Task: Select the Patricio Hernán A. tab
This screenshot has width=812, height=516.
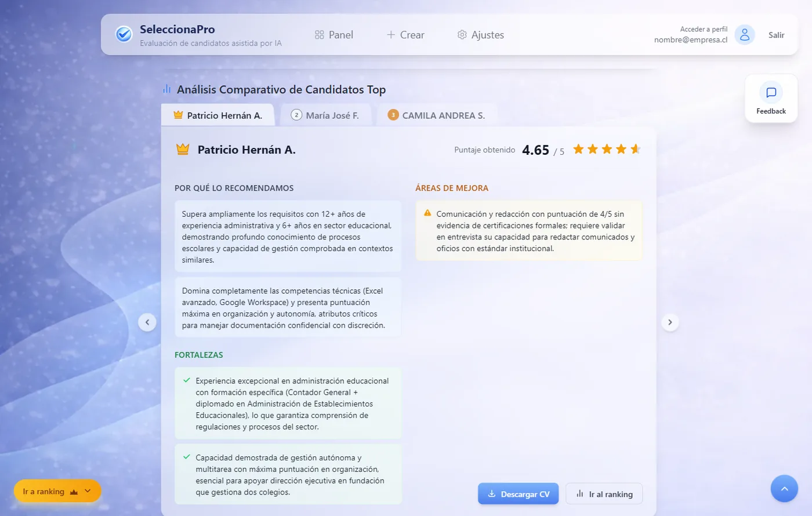Action: [217, 115]
